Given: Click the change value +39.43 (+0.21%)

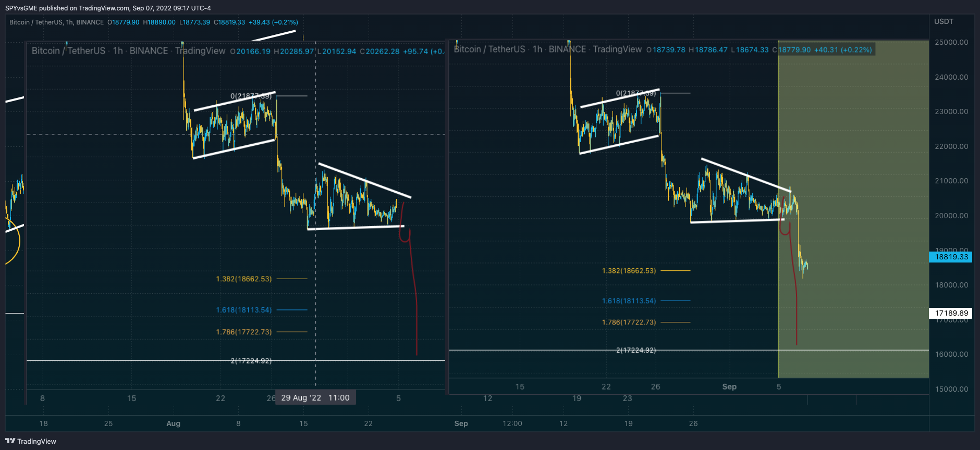Looking at the screenshot, I should point(273,22).
